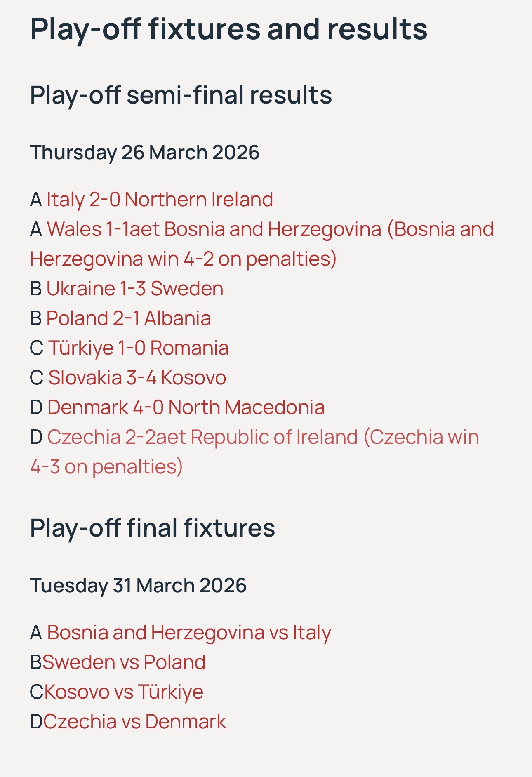532x777 pixels.
Task: Click path letter D beside Denmark 4-0 result
Action: tap(36, 407)
